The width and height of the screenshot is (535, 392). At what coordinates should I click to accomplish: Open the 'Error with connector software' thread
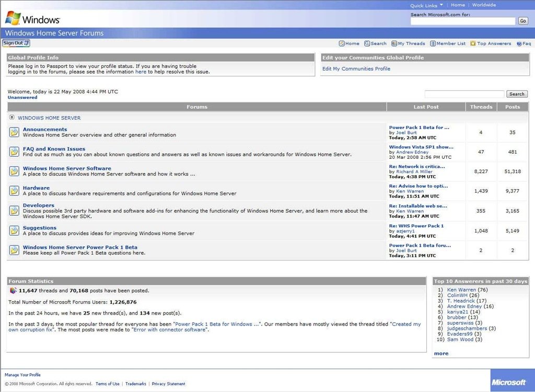(169, 329)
